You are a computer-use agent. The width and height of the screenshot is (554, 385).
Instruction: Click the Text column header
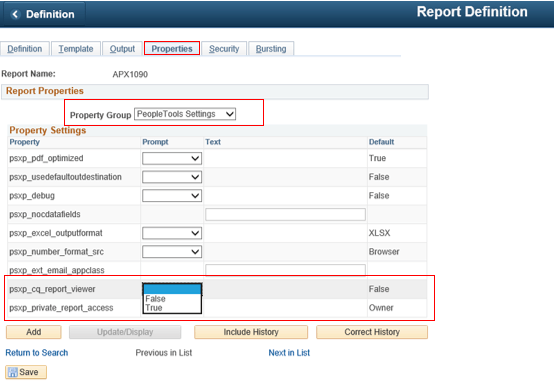[213, 142]
